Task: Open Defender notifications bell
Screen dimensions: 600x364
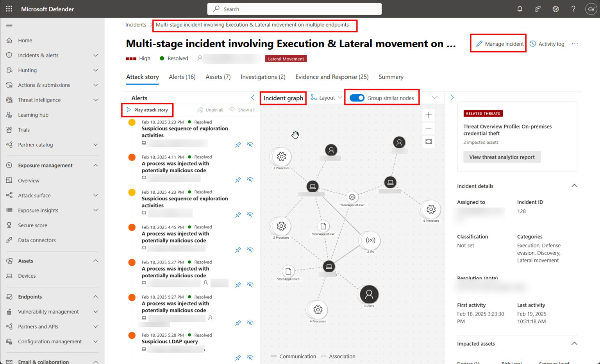Action: (x=520, y=9)
